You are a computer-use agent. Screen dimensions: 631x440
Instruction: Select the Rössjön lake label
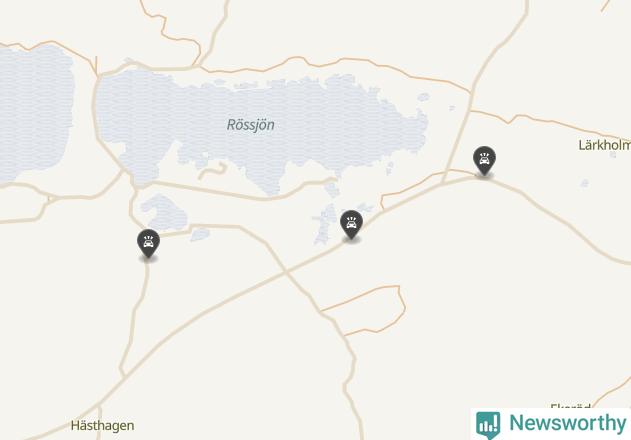coord(251,124)
